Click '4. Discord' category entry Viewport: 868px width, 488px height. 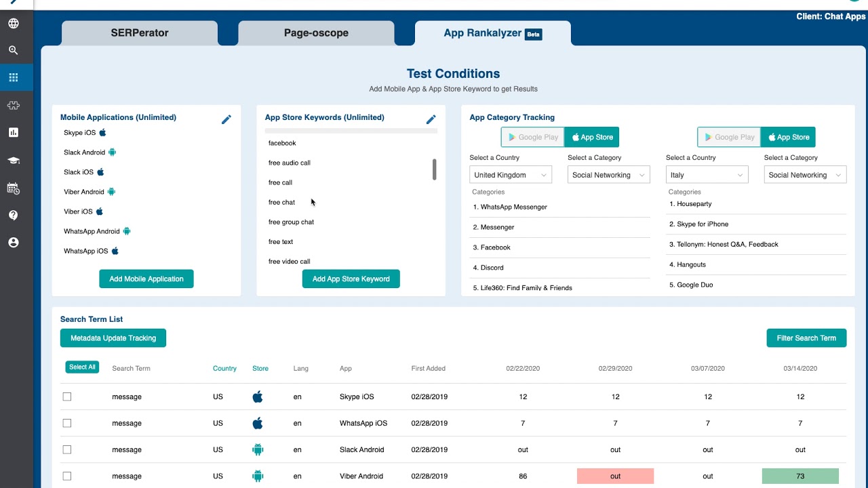488,268
